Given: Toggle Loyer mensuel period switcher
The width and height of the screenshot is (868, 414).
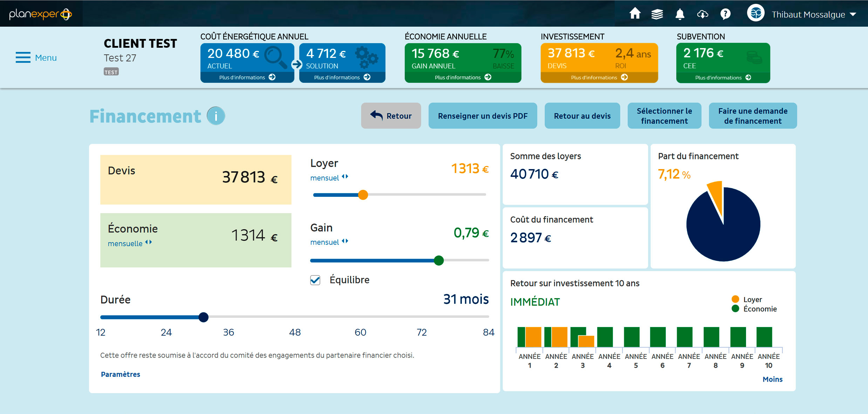Looking at the screenshot, I should click(345, 177).
